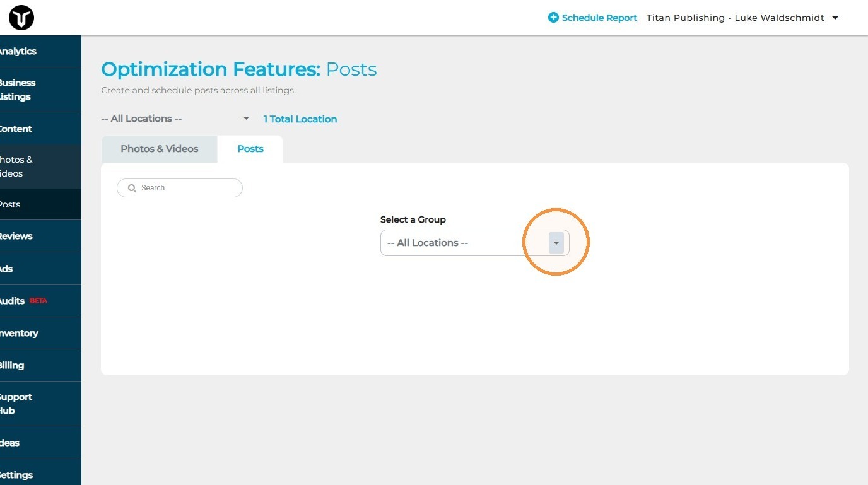Viewport: 868px width, 485px height.
Task: Select Posts in the sidebar
Action: [x=40, y=204]
